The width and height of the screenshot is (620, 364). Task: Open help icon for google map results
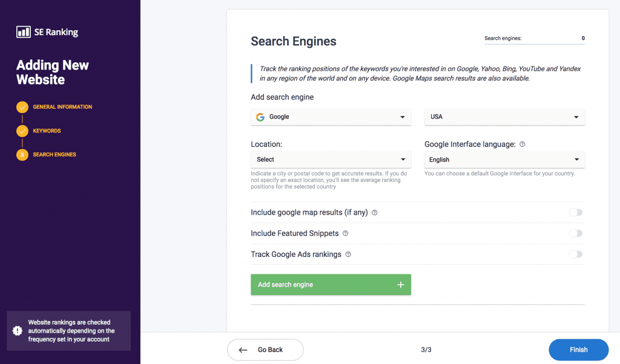tap(374, 212)
